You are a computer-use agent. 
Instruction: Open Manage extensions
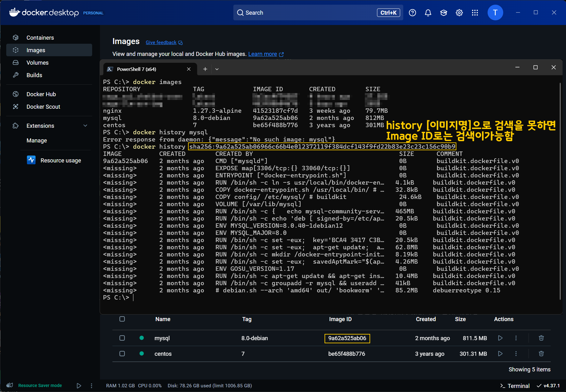(x=37, y=141)
